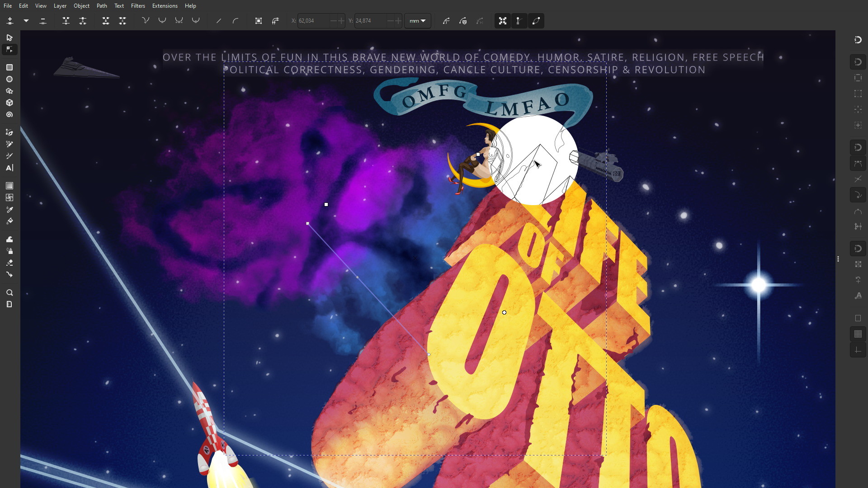Screen dimensions: 868x488
Task: Open the mm units dropdown
Action: 417,21
